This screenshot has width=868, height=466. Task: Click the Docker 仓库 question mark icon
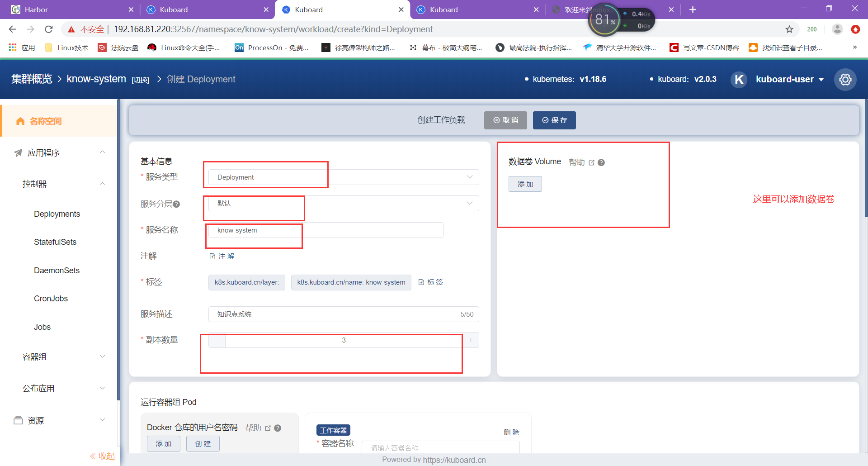(278, 428)
